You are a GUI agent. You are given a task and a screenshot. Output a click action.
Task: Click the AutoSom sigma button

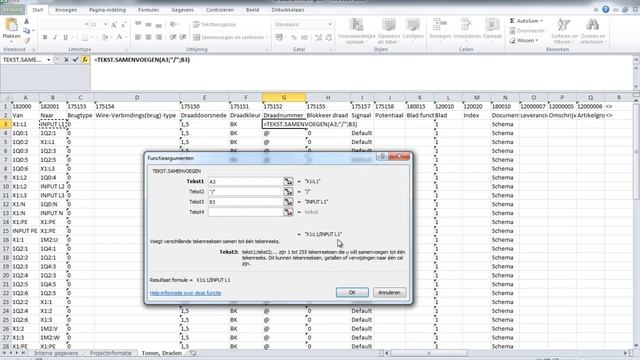click(526, 21)
